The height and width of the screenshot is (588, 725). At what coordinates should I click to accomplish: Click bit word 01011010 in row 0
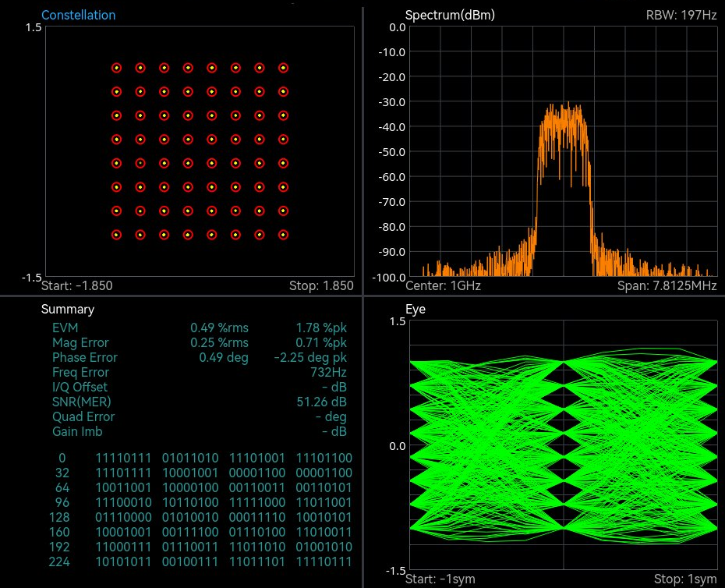(190, 458)
